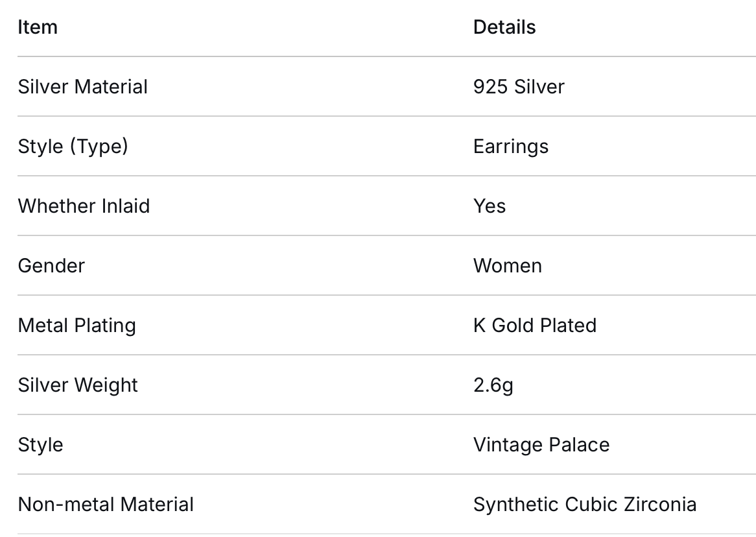Click the word 'Zirconia' in the last row

(660, 505)
